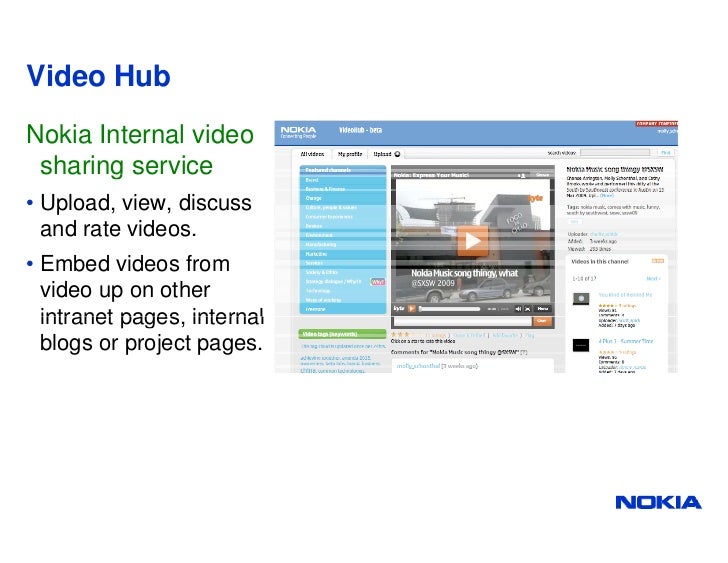Select the Marketing channel

pos(316,254)
